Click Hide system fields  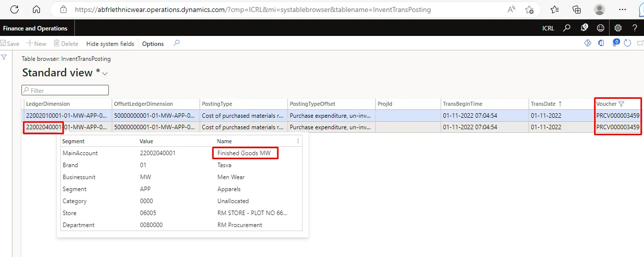pyautogui.click(x=110, y=43)
